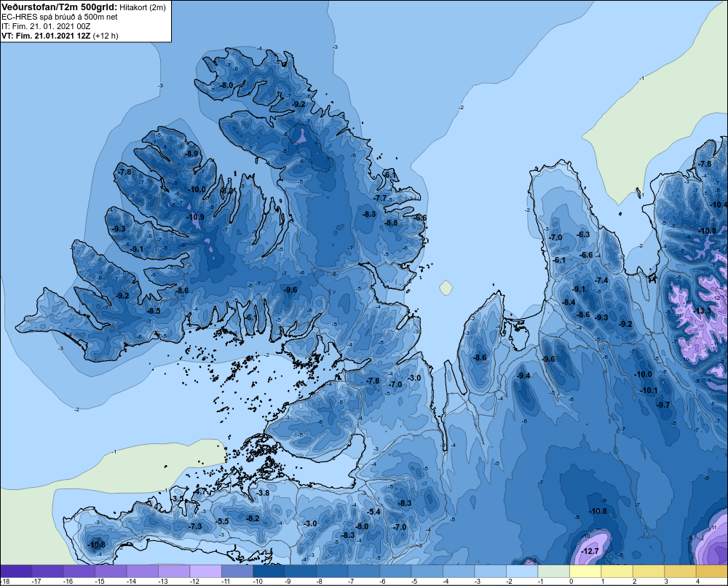Click the '-4.7' temperature value
The image size is (728, 586).
coord(201,491)
